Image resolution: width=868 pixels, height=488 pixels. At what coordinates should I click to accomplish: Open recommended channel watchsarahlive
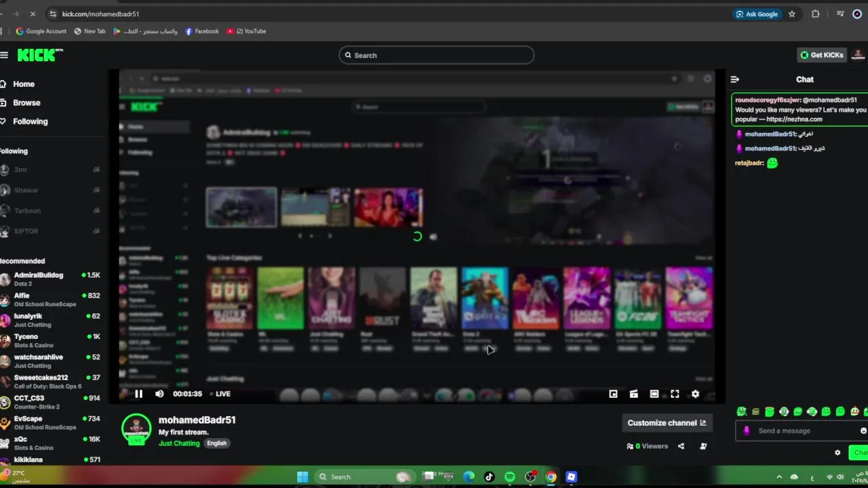[x=51, y=361]
